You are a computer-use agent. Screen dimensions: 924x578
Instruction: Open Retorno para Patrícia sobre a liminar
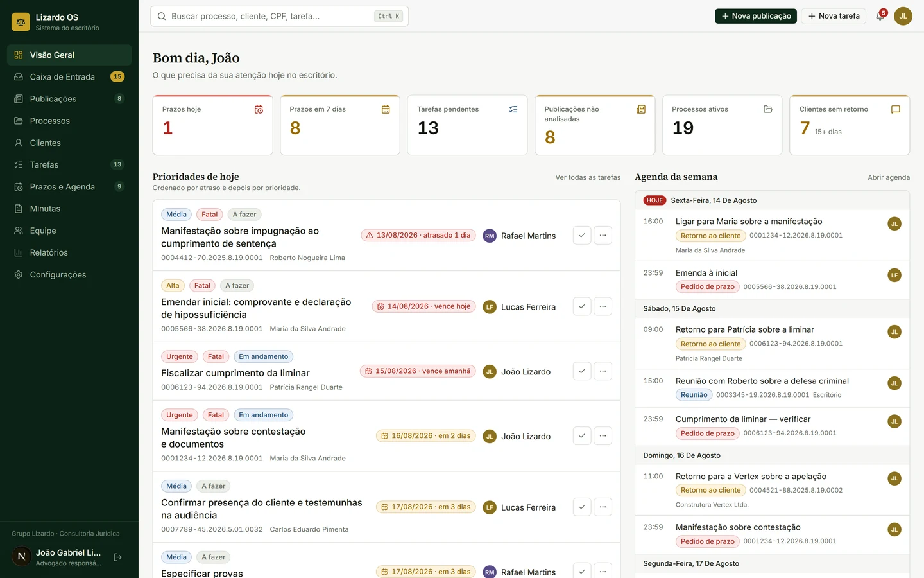click(x=744, y=329)
